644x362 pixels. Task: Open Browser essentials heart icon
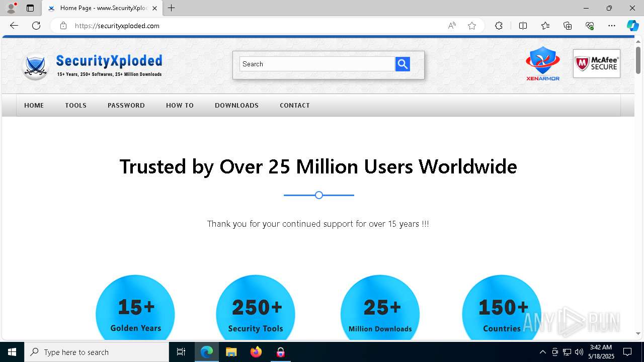tap(590, 26)
